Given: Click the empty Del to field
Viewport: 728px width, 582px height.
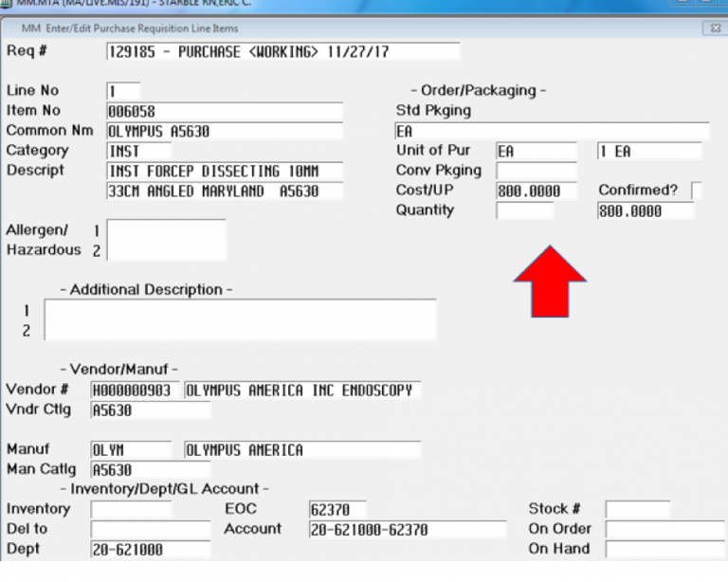Looking at the screenshot, I should tap(151, 530).
